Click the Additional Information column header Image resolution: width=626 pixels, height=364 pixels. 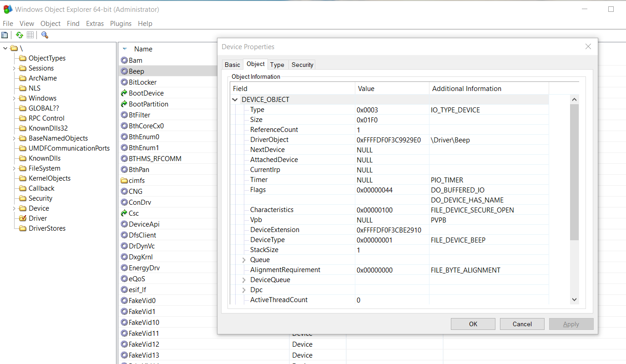(x=466, y=89)
